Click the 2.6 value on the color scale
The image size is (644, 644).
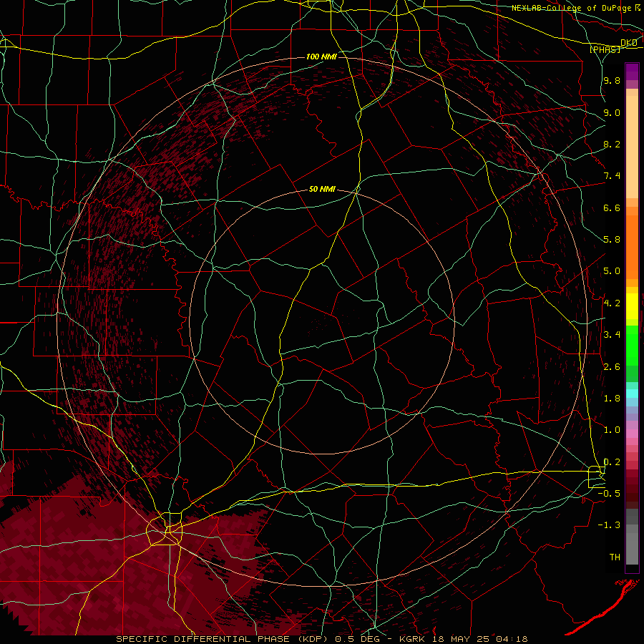click(612, 367)
